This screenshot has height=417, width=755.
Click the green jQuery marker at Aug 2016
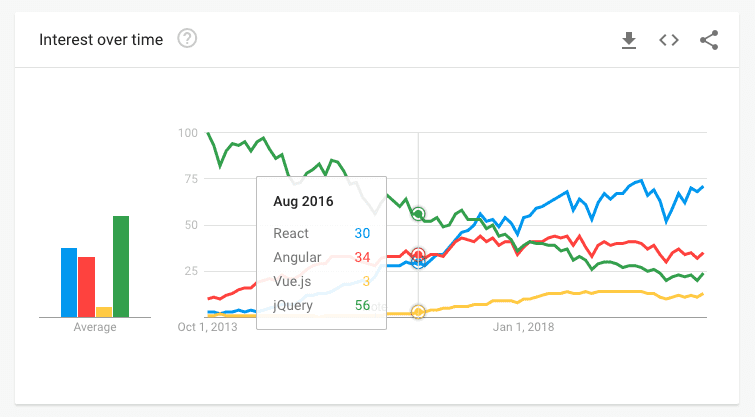click(418, 214)
